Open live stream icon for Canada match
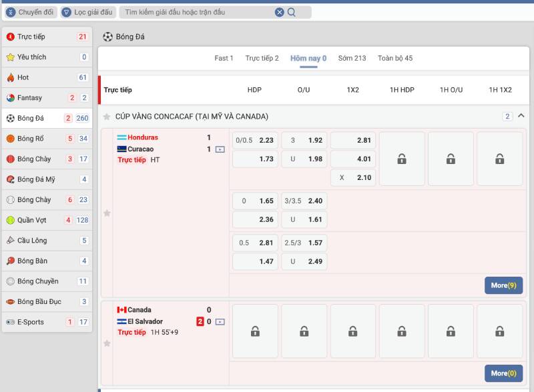Screen dimensions: 534x392 [x=220, y=322]
